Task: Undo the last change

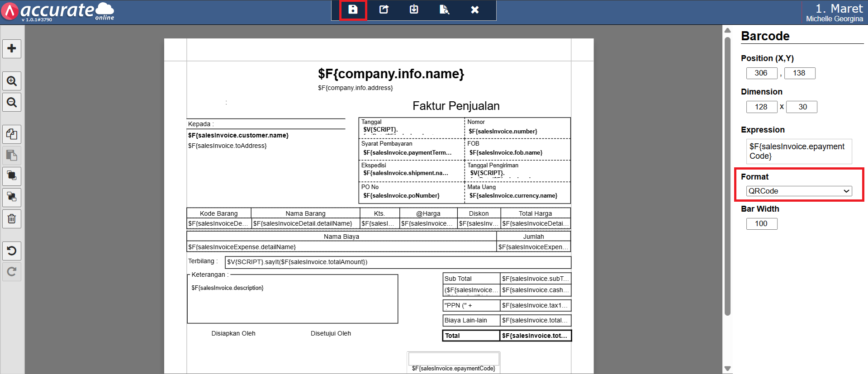Action: pos(12,251)
